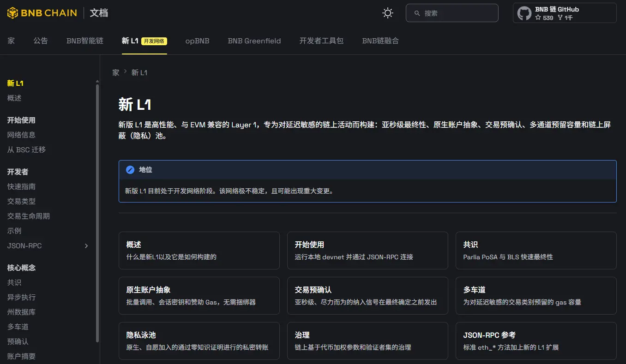Open the 原生账户抽象 card
The width and height of the screenshot is (626, 364).
(x=199, y=296)
